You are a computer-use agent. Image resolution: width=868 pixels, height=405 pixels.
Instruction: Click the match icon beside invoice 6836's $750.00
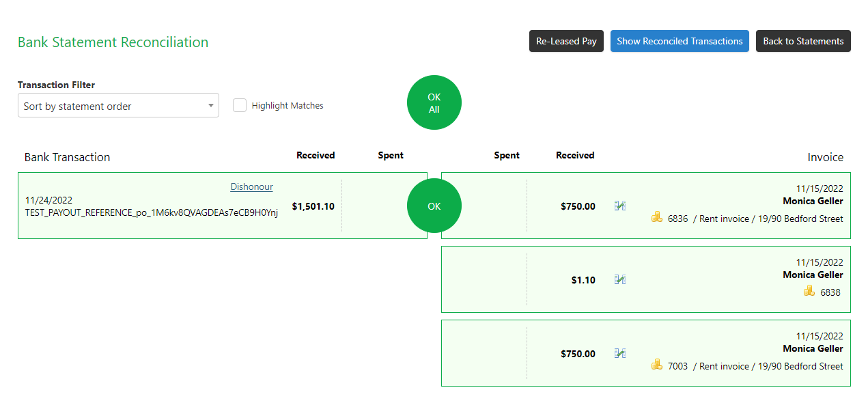click(620, 206)
